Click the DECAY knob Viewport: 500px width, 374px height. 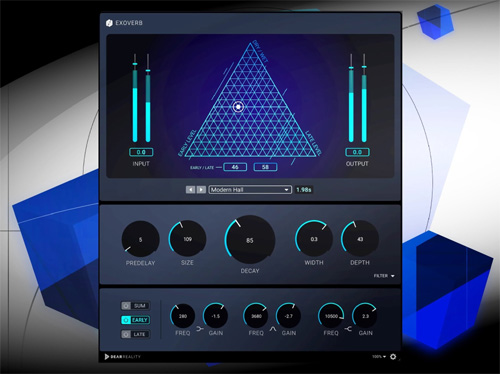pyautogui.click(x=250, y=240)
